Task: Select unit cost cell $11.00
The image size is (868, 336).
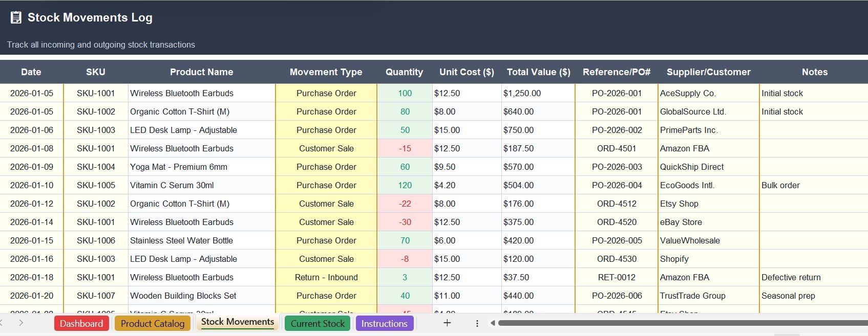Action: [467, 296]
